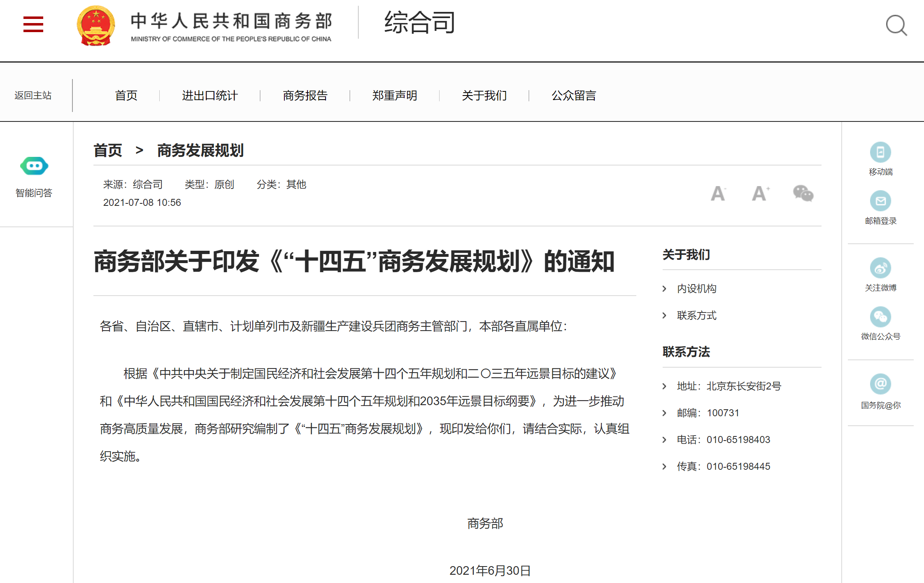Go to 商务报告 in navigation
The width and height of the screenshot is (924, 583).
pyautogui.click(x=305, y=96)
